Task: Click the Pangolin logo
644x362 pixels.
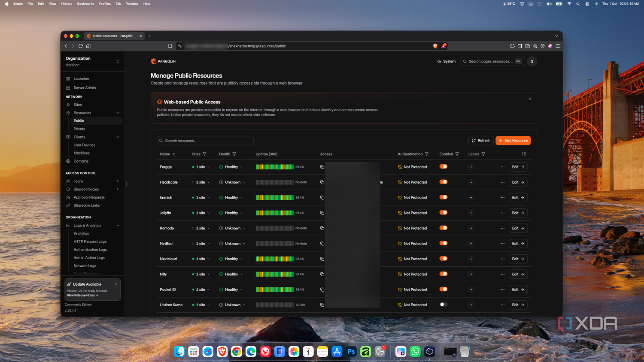Action: [x=163, y=61]
